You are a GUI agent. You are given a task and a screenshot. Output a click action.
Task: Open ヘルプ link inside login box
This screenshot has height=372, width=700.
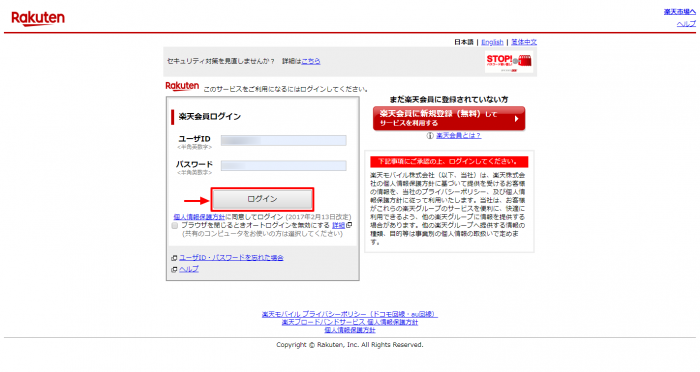189,269
